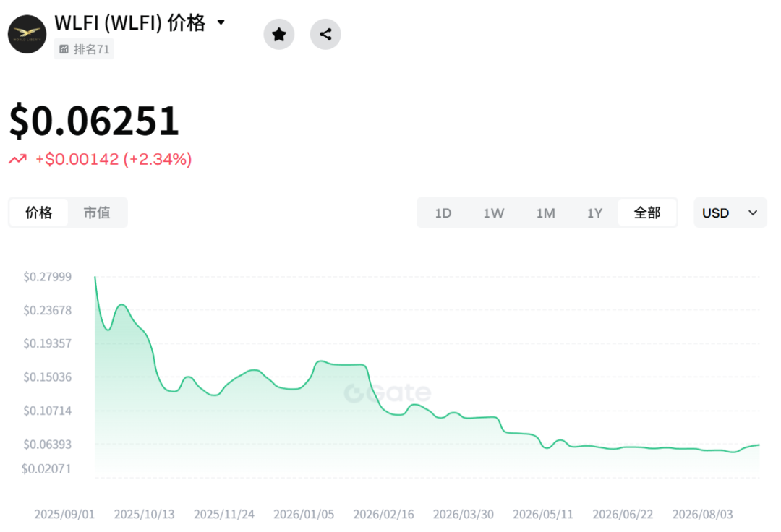This screenshot has width=781, height=532.
Task: Click the 2026/02/16 date label
Action: coord(383,514)
